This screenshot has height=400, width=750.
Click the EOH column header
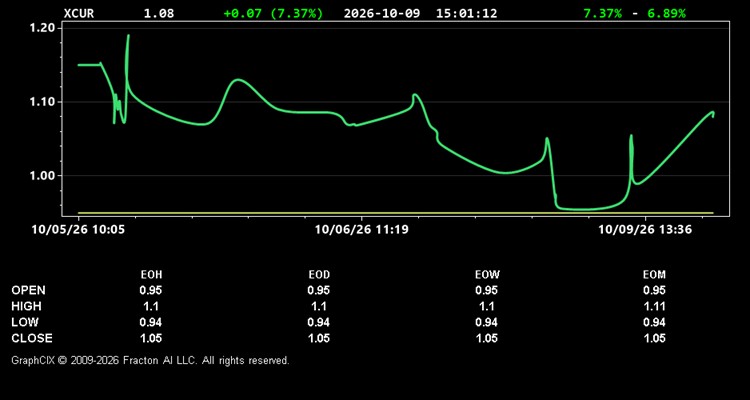click(151, 275)
